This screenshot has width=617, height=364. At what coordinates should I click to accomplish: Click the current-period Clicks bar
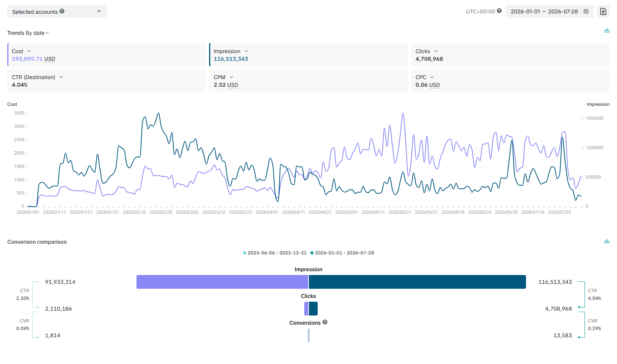(313, 309)
